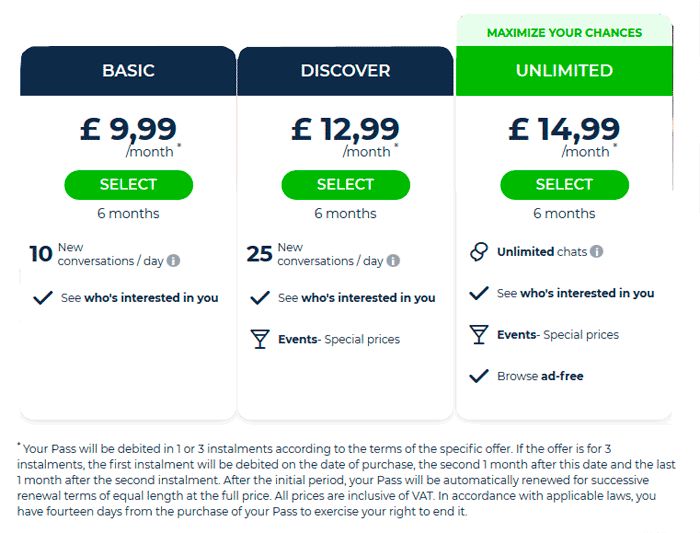Click checkmark in Unlimited plan interest feature
Viewport: 700px width, 533px height.
(479, 293)
